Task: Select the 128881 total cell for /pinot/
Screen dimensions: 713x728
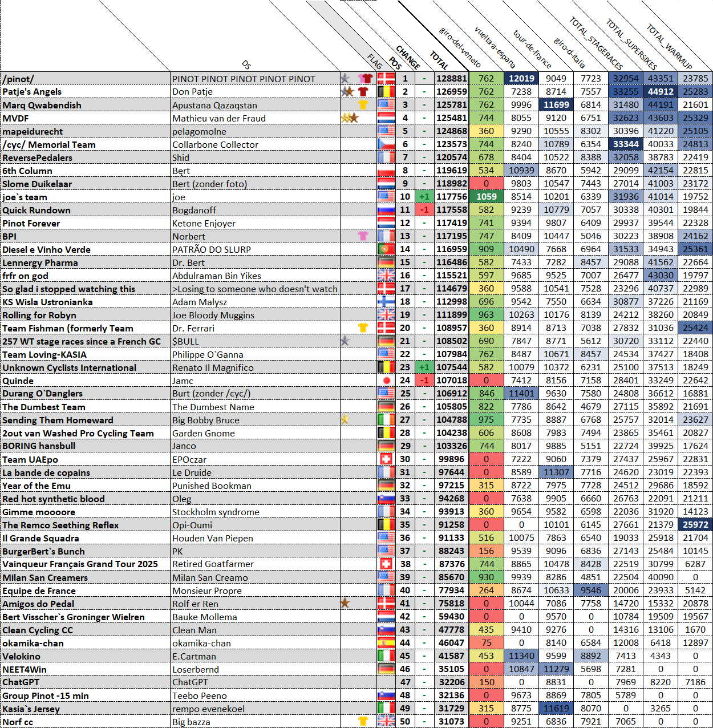Action: (451, 79)
